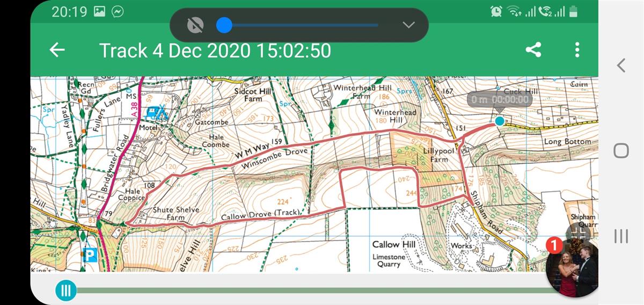644x305 pixels.
Task: Click the track timeline handle at bottom
Action: pyautogui.click(x=66, y=291)
